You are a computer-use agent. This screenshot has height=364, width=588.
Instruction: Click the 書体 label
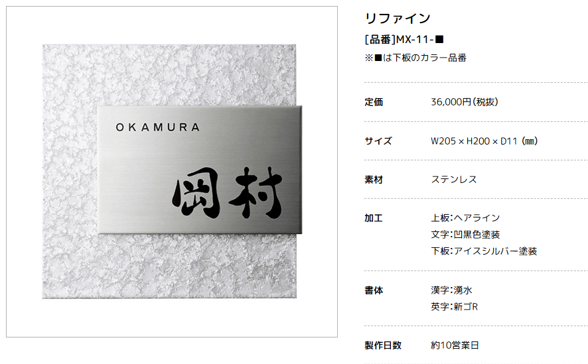[x=374, y=290]
